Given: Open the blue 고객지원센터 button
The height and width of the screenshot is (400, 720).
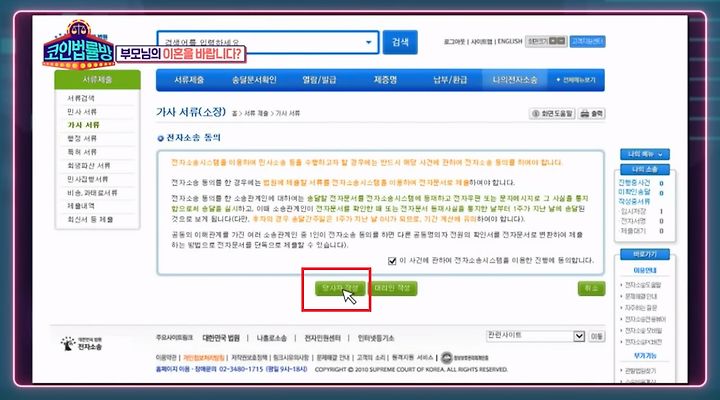Looking at the screenshot, I should click(x=587, y=41).
